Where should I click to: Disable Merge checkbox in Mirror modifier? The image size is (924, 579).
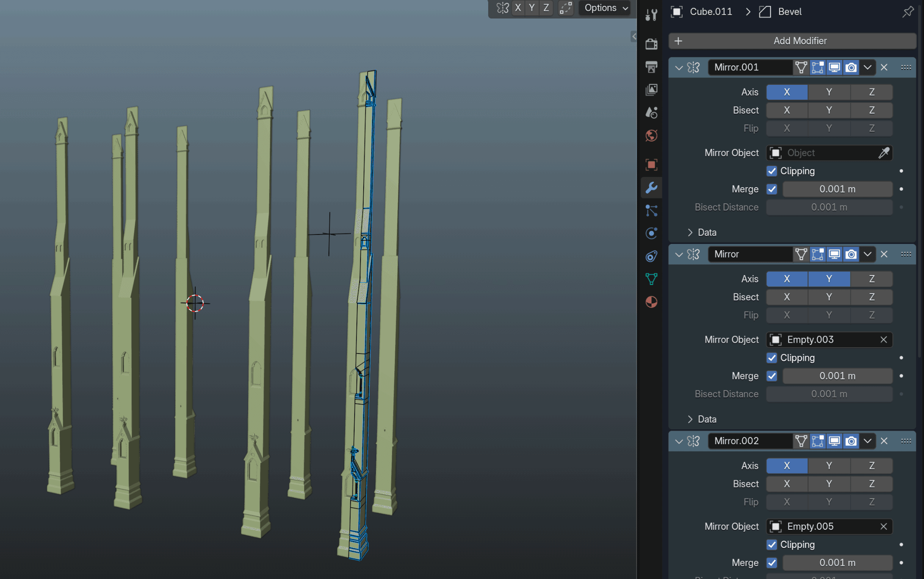(772, 376)
